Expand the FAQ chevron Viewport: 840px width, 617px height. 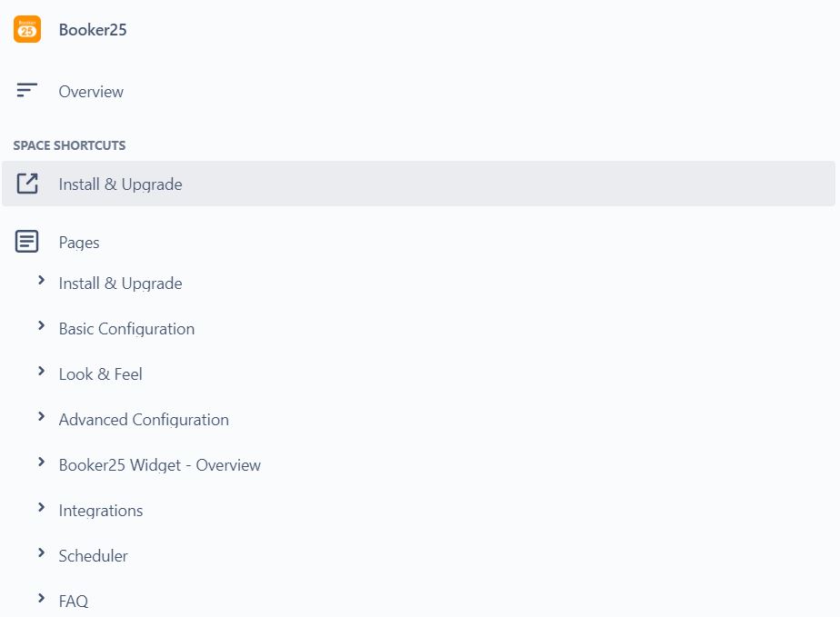(x=41, y=599)
